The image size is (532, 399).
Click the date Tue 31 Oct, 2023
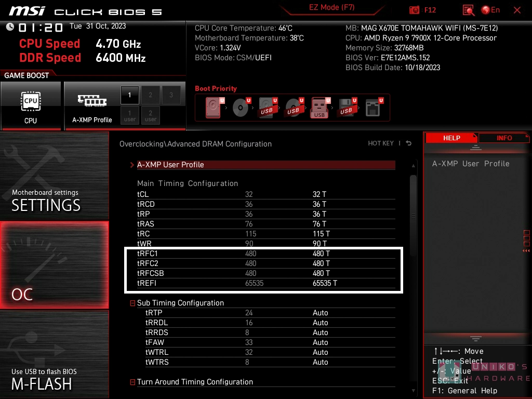(98, 26)
